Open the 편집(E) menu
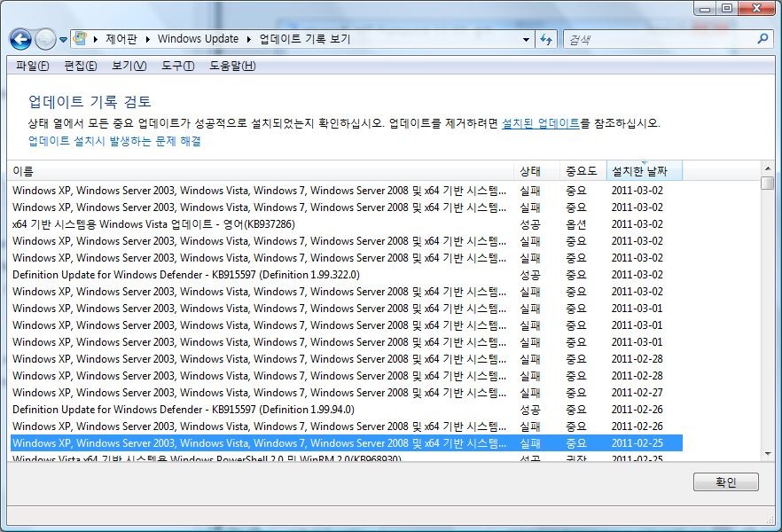The height and width of the screenshot is (532, 782). coord(81,66)
